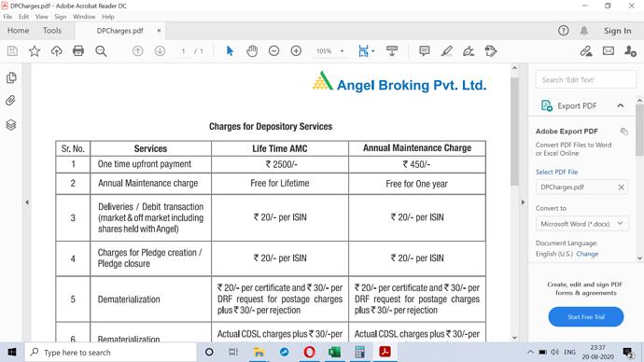Image resolution: width=644 pixels, height=362 pixels.
Task: Open Calculator from the taskbar
Action: click(x=359, y=352)
